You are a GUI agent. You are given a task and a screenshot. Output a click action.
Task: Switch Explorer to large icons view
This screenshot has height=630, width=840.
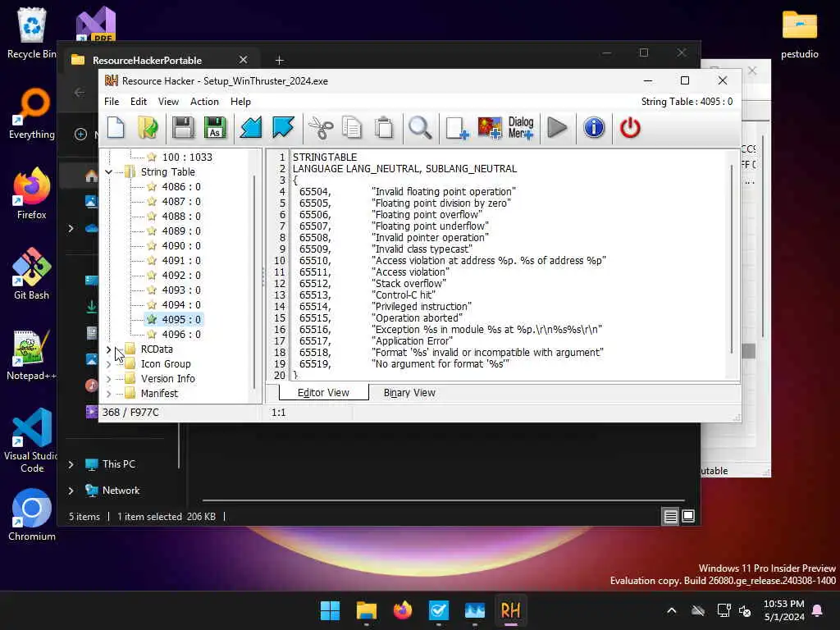pyautogui.click(x=688, y=516)
